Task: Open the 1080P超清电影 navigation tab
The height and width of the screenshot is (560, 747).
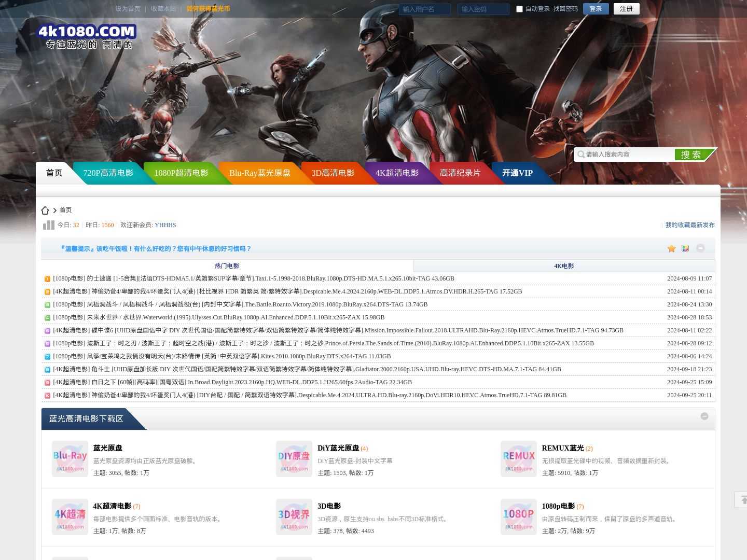Action: [181, 173]
